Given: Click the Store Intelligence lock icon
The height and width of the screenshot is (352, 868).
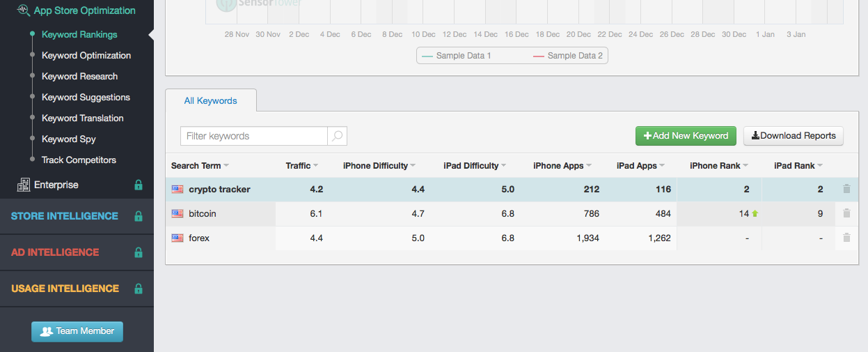Looking at the screenshot, I should point(139,216).
